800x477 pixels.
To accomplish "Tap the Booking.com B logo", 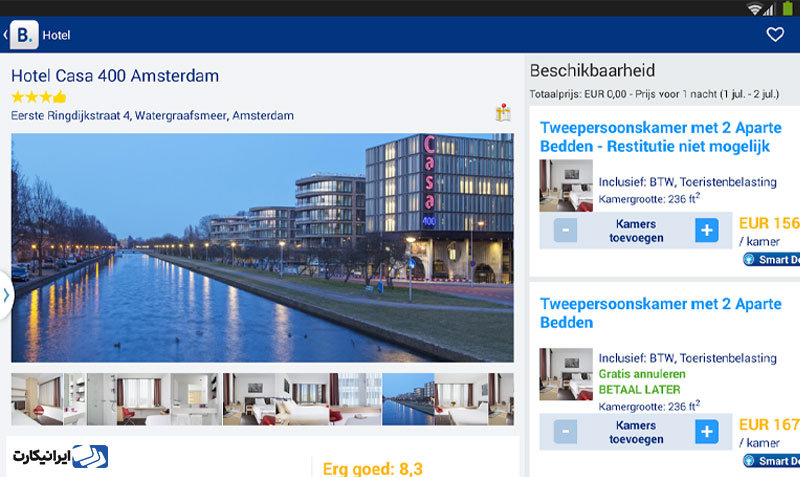I will pos(24,35).
